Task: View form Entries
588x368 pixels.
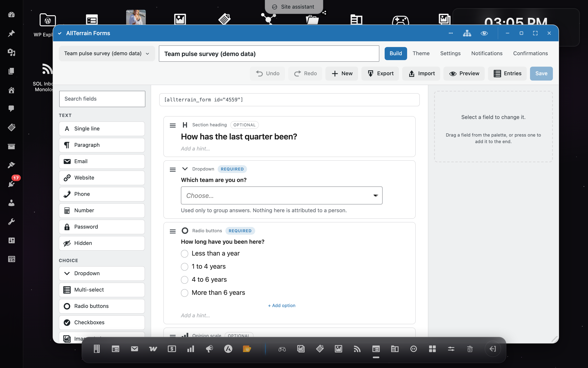Action: click(x=507, y=74)
